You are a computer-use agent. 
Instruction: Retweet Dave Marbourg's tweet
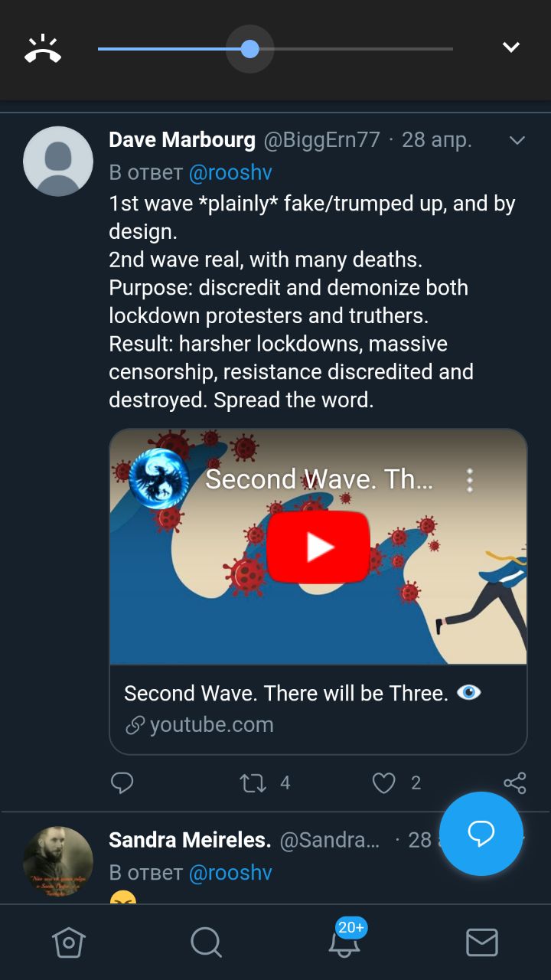pos(253,782)
